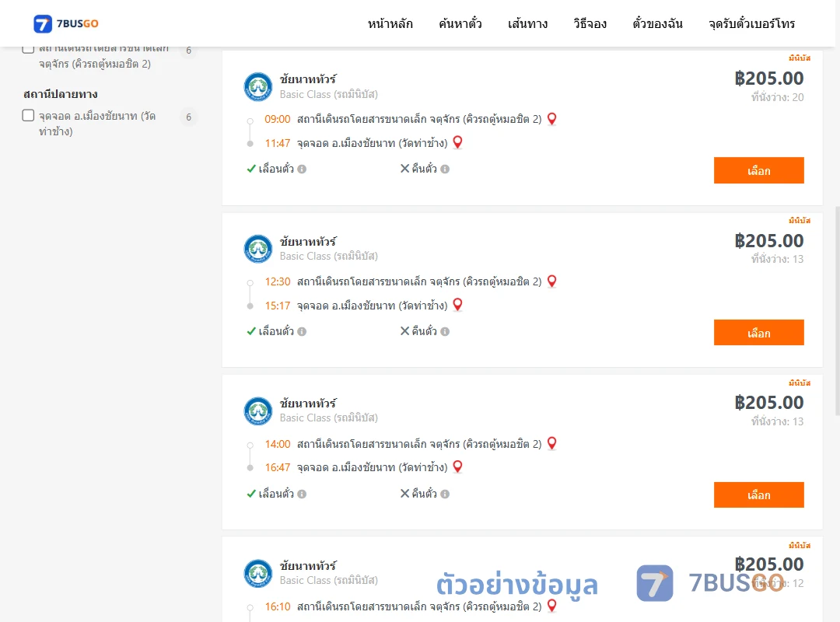Click คืนตั๋ว info icon on 09:00 trip
840x622 pixels.
coord(445,169)
